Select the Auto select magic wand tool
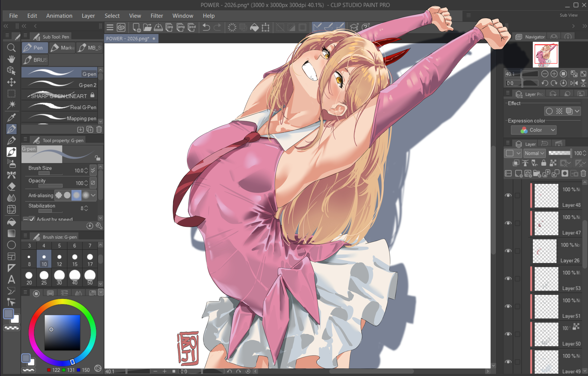The width and height of the screenshot is (588, 376). click(11, 105)
